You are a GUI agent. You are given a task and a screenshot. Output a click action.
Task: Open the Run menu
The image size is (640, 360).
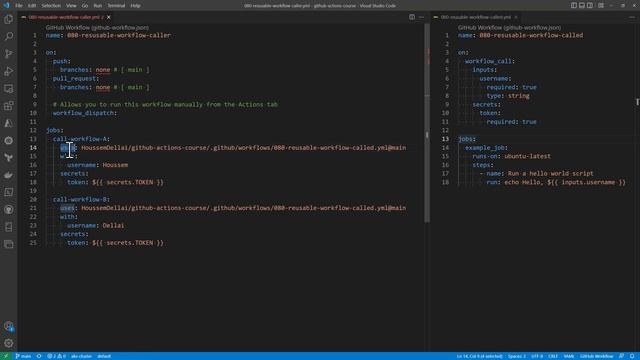click(x=98, y=6)
